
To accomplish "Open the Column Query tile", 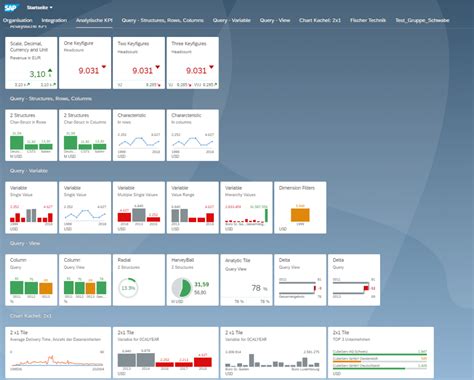I will pos(31,280).
